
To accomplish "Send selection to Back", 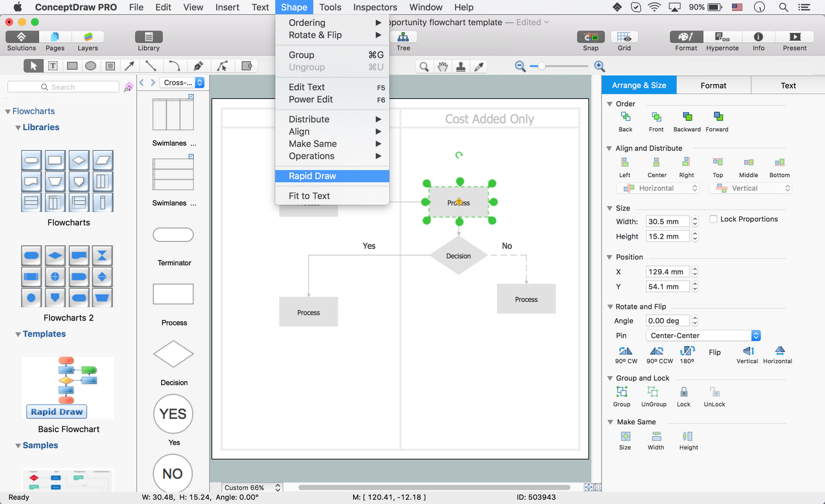I will [x=625, y=121].
